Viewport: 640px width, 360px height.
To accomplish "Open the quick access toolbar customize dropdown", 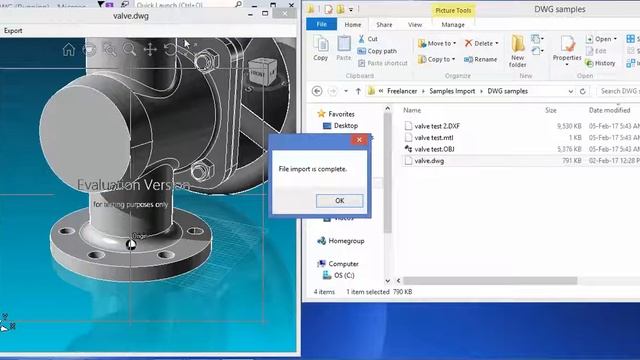I will 351,9.
